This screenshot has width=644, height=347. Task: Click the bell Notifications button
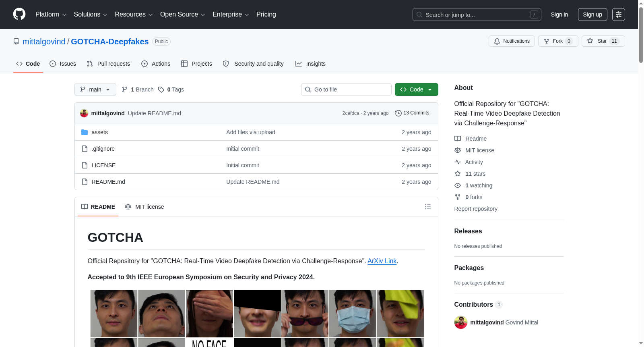[x=512, y=41]
